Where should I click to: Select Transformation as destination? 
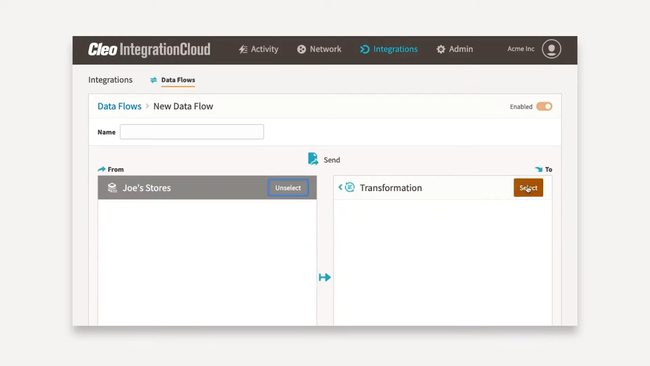pyautogui.click(x=528, y=188)
